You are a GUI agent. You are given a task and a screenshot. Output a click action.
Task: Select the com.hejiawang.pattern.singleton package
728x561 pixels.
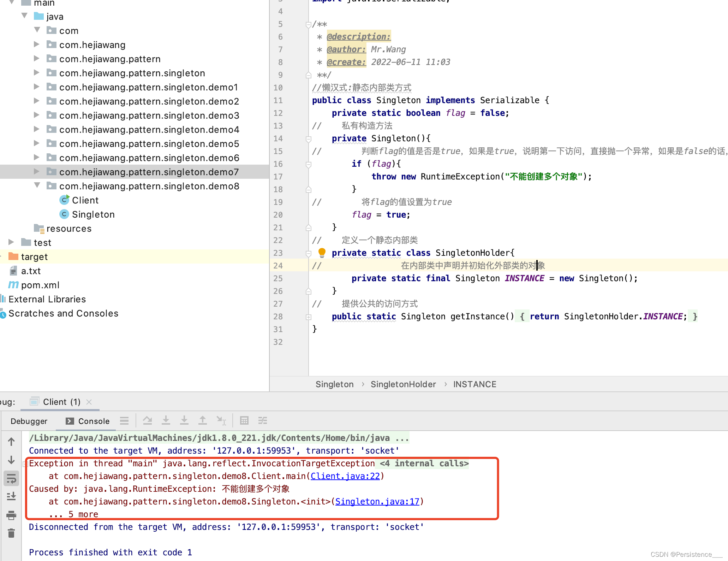[135, 73]
